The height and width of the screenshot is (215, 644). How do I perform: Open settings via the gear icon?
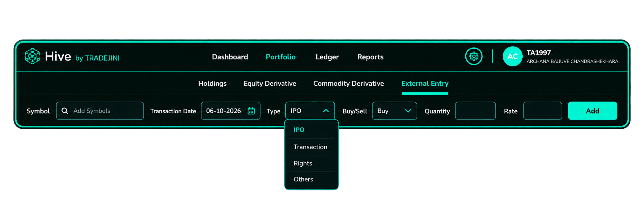coord(474,56)
